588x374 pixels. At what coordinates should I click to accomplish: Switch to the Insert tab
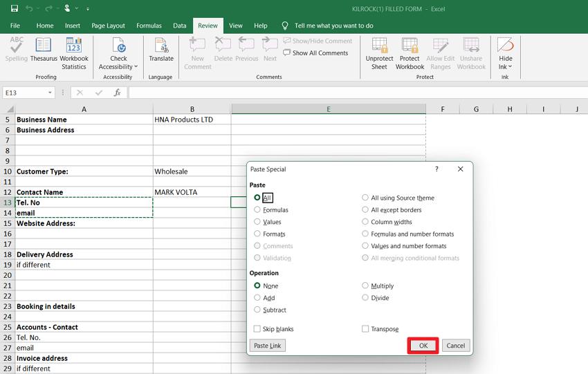[x=73, y=26]
